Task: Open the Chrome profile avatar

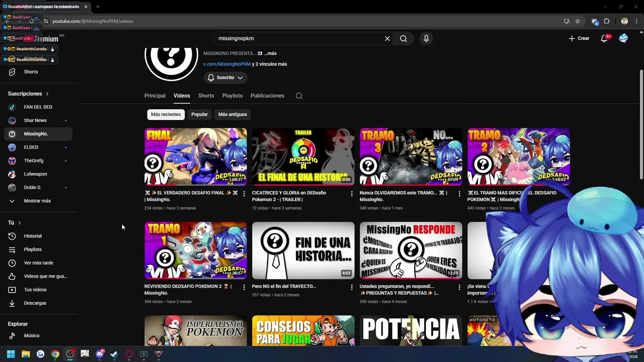Action: (624, 21)
